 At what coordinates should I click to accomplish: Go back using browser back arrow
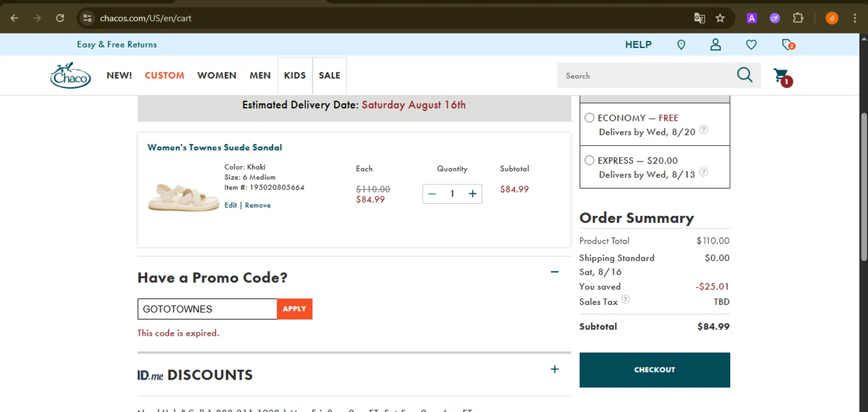tap(14, 18)
